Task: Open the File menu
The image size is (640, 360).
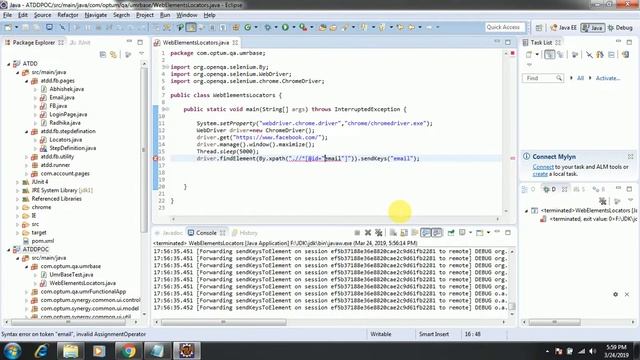Action: (7, 15)
